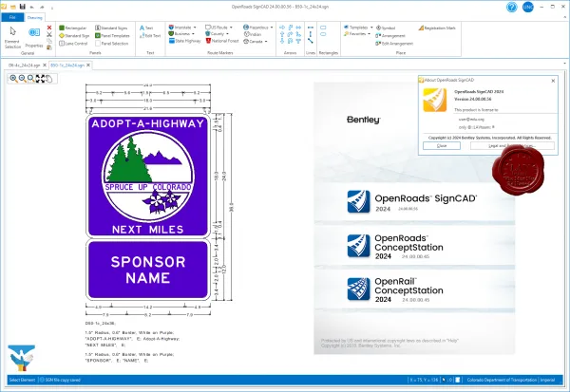The width and height of the screenshot is (570, 392).
Task: Open Standard Signs library
Action: (111, 28)
